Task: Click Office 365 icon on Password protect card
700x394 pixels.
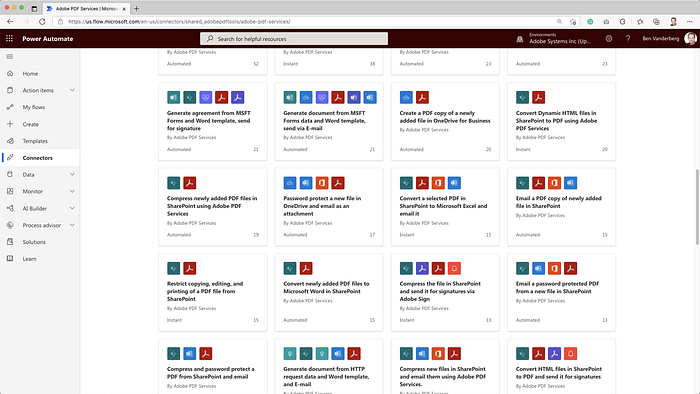Action: click(x=322, y=183)
